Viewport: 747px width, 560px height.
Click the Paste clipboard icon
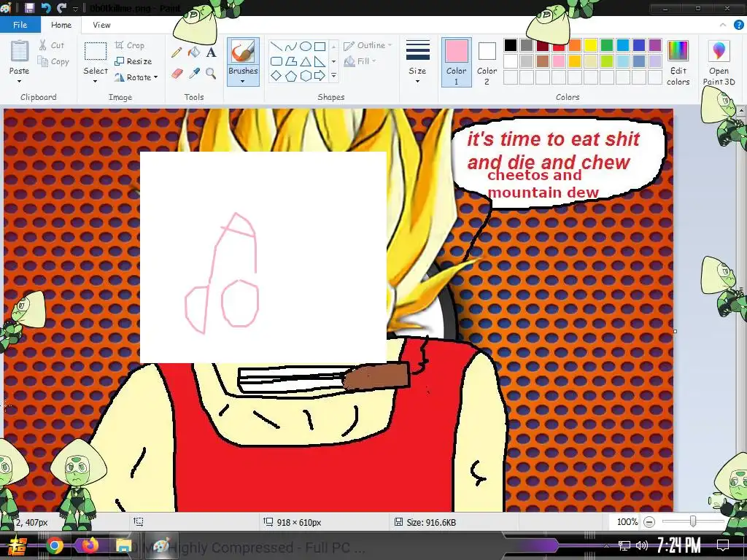pos(20,52)
